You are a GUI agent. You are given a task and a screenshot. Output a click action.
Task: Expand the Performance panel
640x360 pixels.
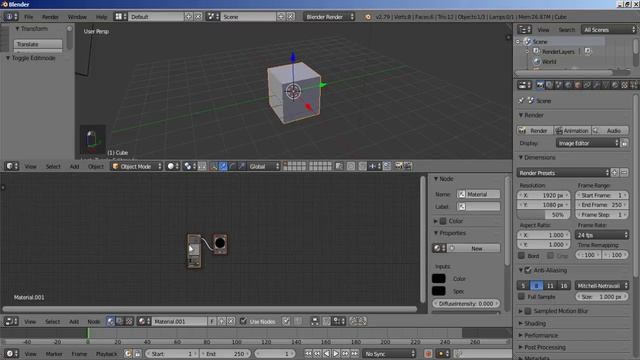[541, 335]
